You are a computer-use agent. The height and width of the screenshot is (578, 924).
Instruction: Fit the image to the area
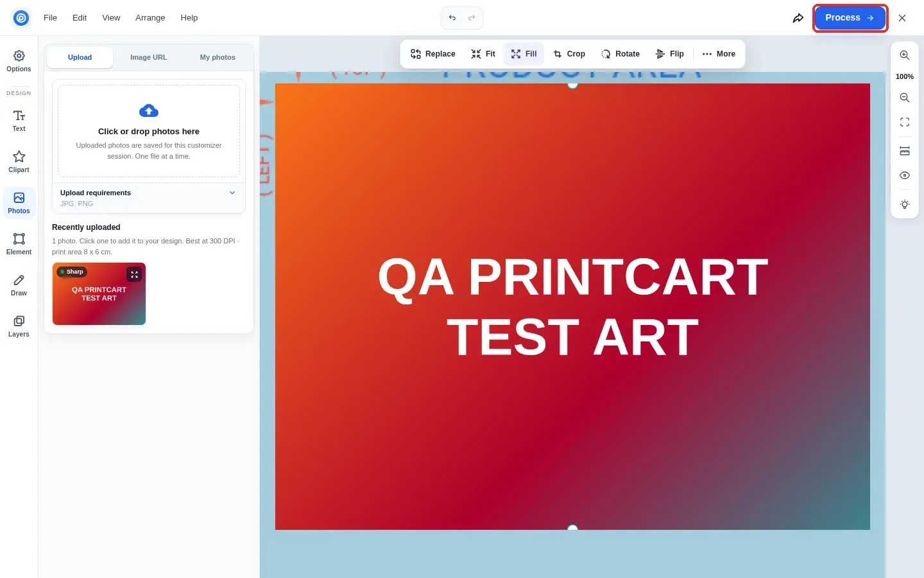pos(483,54)
